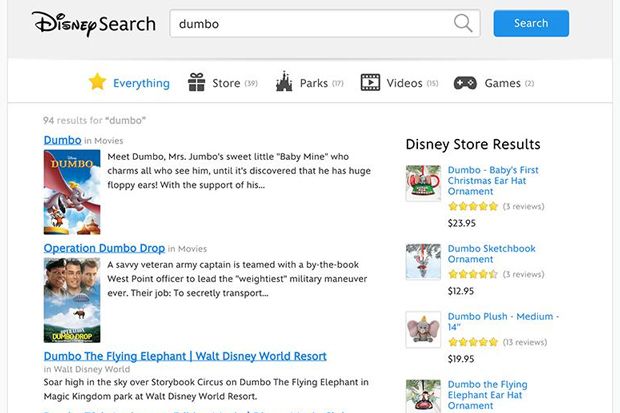Click the film frame Videos icon
Image resolution: width=620 pixels, height=413 pixels.
[x=370, y=83]
